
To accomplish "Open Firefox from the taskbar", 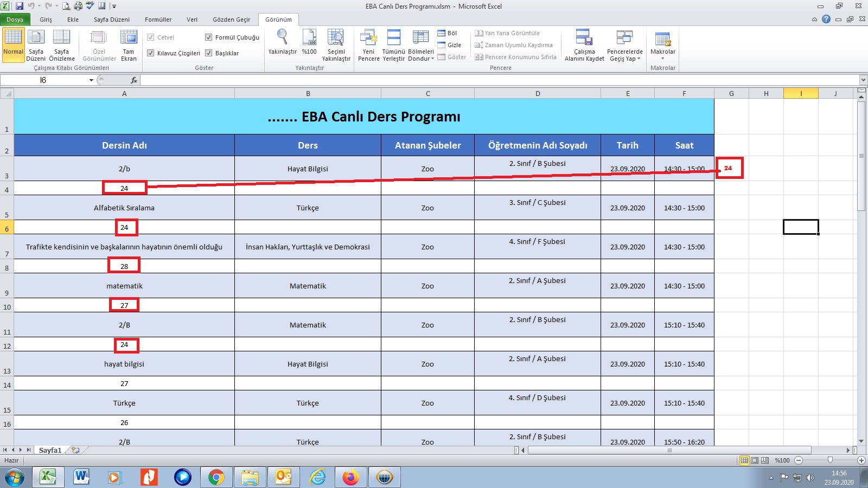I will coord(350,477).
